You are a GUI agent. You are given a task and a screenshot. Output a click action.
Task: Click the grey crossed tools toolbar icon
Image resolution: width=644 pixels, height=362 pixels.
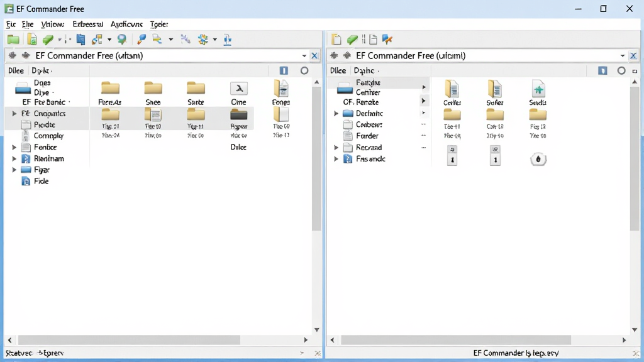(186, 40)
